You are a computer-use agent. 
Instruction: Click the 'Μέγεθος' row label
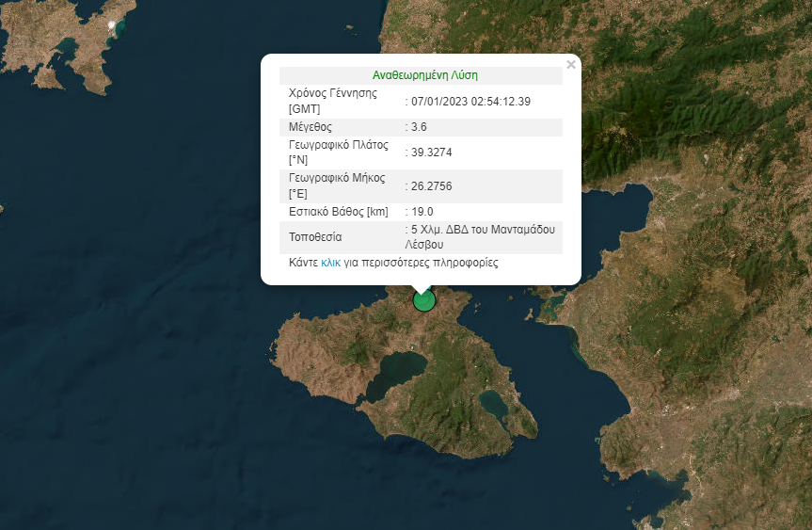[x=310, y=127]
